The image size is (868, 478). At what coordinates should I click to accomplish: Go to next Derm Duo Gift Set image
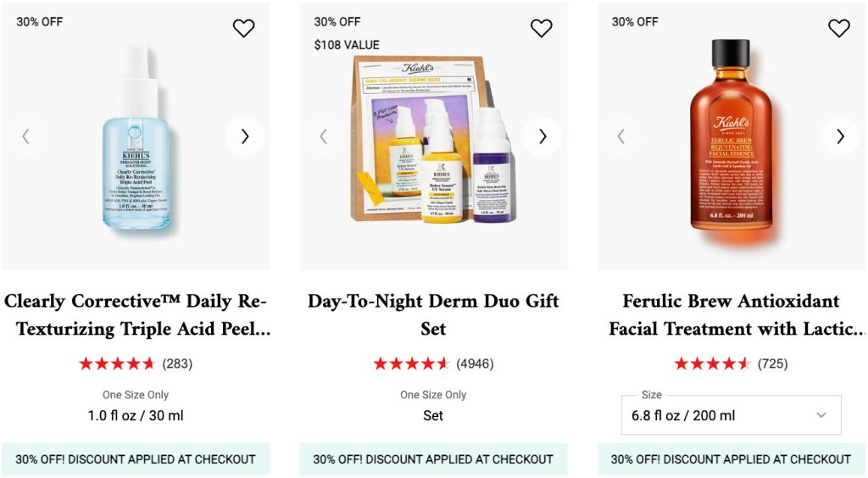pyautogui.click(x=542, y=136)
